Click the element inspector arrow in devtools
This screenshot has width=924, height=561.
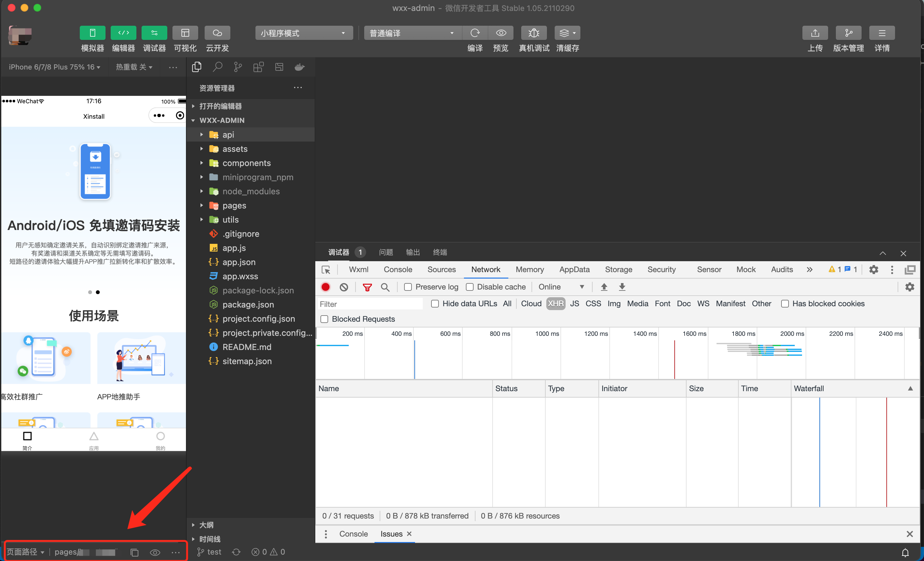click(x=326, y=269)
